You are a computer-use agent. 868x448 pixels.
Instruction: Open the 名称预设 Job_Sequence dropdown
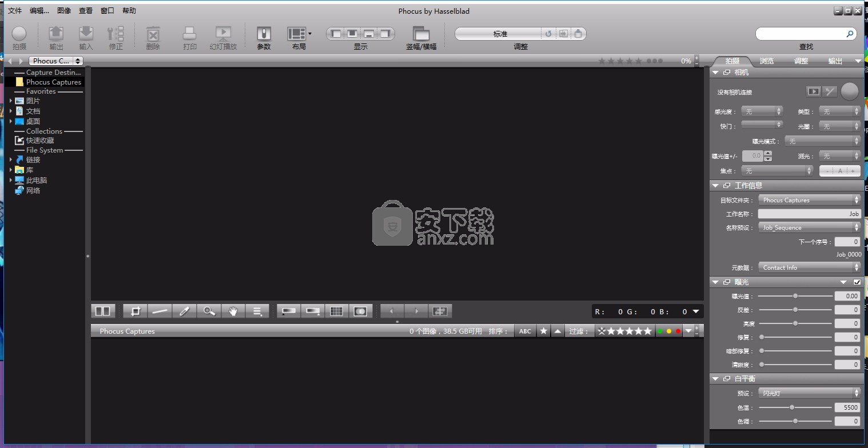click(809, 227)
